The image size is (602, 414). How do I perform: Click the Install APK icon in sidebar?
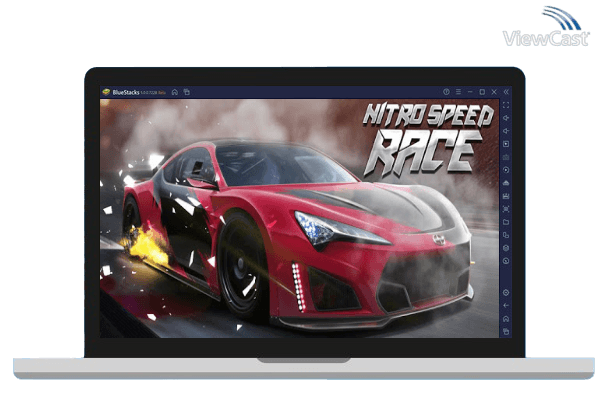506,196
